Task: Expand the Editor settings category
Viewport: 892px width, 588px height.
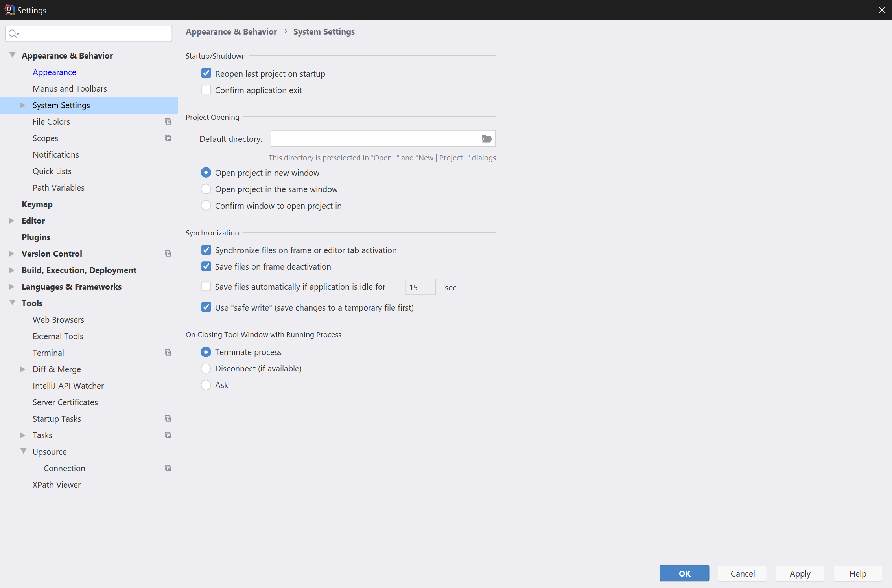Action: 12,221
